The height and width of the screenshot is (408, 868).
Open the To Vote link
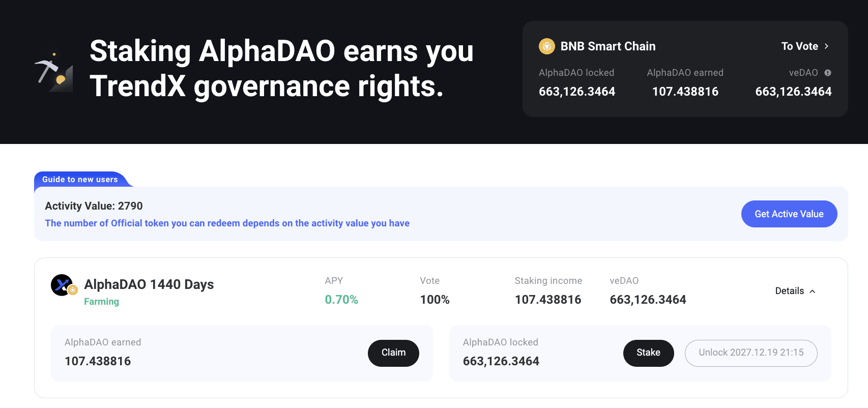pos(805,46)
